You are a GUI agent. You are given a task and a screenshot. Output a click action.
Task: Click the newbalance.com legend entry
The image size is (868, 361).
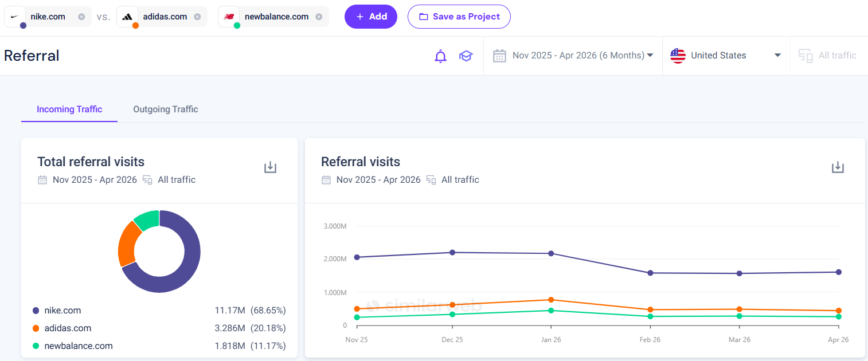159,346
